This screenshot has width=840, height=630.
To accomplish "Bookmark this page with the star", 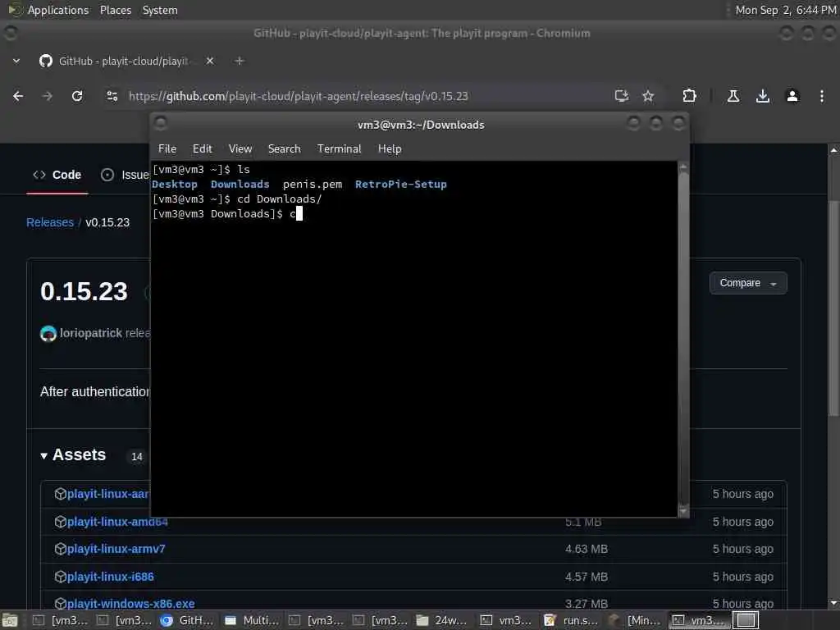I will click(648, 96).
